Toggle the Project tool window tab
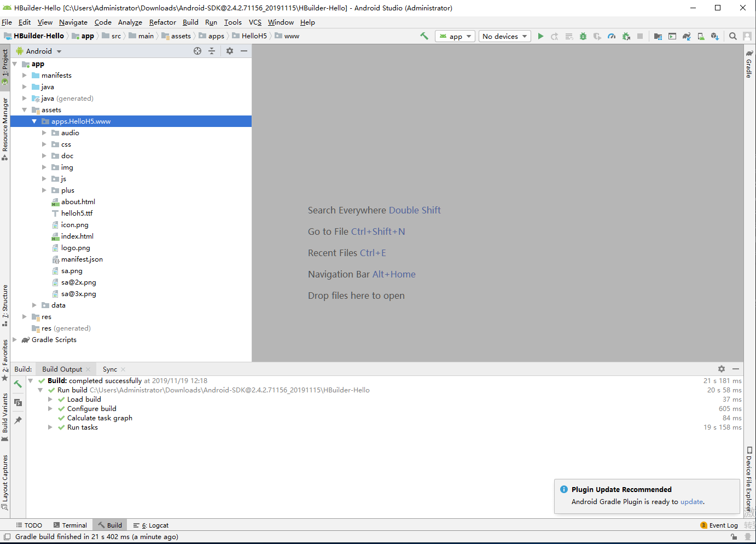Viewport: 756px width, 544px height. click(x=5, y=67)
